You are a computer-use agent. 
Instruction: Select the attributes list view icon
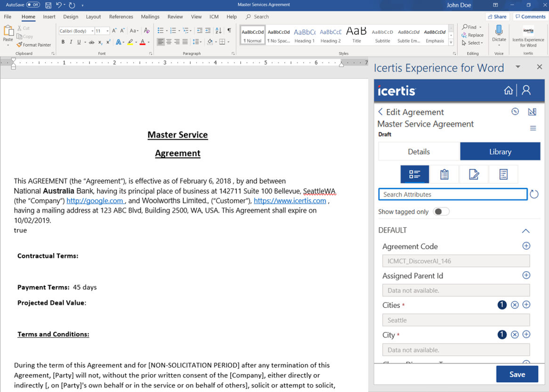tap(414, 174)
